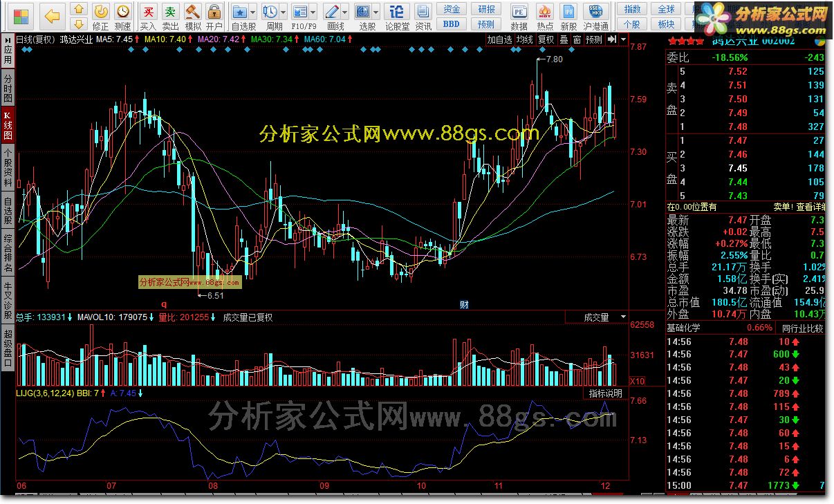The width and height of the screenshot is (834, 504).
Task: Click the 全球 global button
Action: [x=666, y=10]
